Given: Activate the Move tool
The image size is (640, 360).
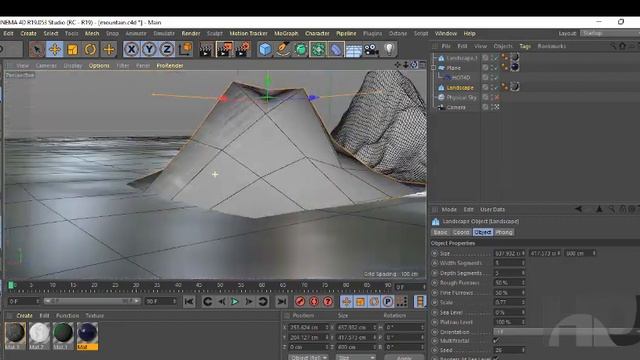Looking at the screenshot, I should [x=55, y=49].
